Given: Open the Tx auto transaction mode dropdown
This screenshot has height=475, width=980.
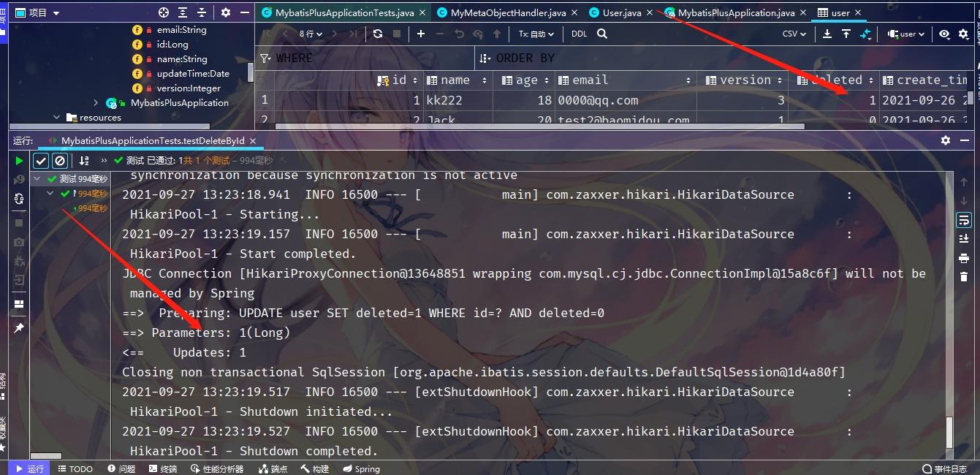Looking at the screenshot, I should click(536, 34).
